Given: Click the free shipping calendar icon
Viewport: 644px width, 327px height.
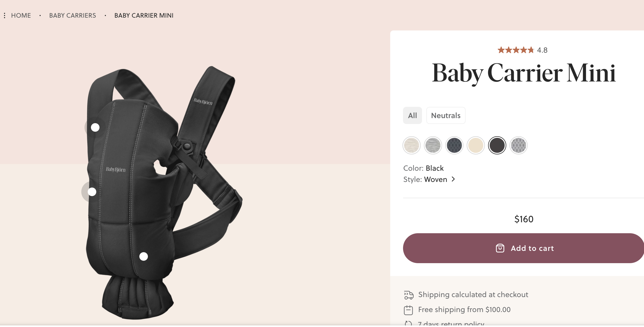Looking at the screenshot, I should click(408, 310).
